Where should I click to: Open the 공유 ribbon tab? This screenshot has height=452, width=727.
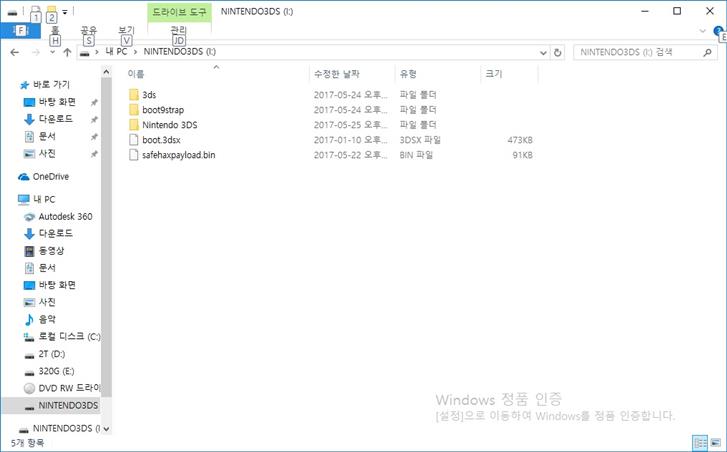88,31
